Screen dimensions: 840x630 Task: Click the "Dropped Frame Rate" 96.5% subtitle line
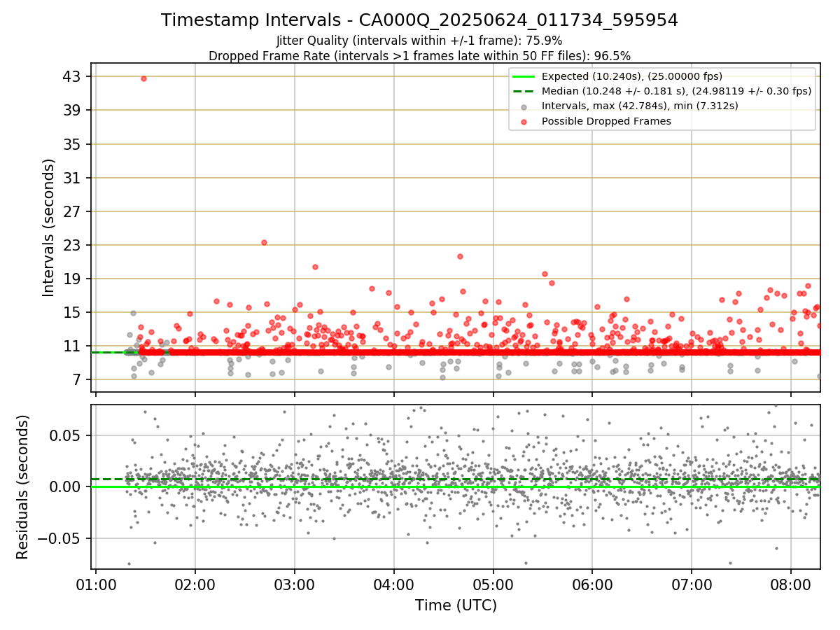pyautogui.click(x=419, y=56)
